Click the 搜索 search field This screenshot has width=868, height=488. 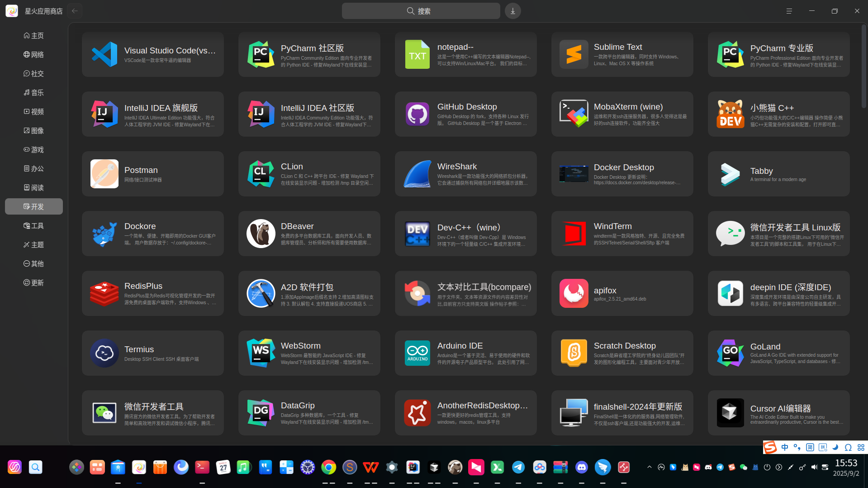point(421,11)
